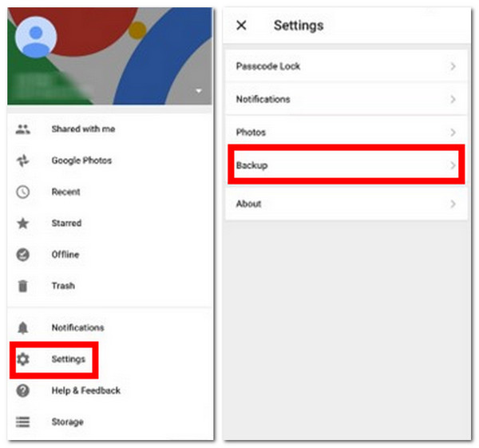Tap the Help & Feedback label
Screen dimensions: 479x448
click(x=85, y=391)
